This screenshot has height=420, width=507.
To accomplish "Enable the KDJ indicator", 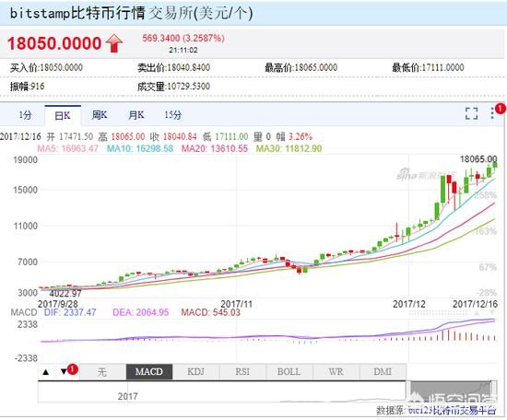I will (196, 372).
